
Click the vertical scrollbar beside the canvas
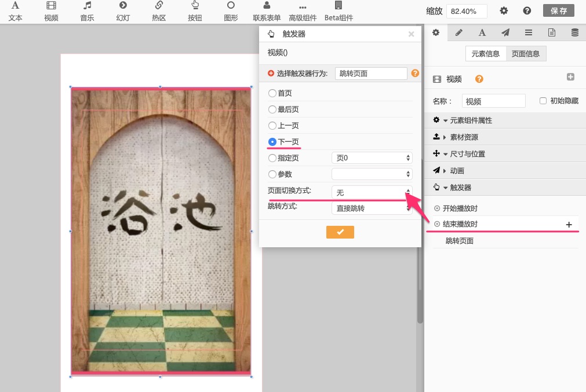coord(420,243)
